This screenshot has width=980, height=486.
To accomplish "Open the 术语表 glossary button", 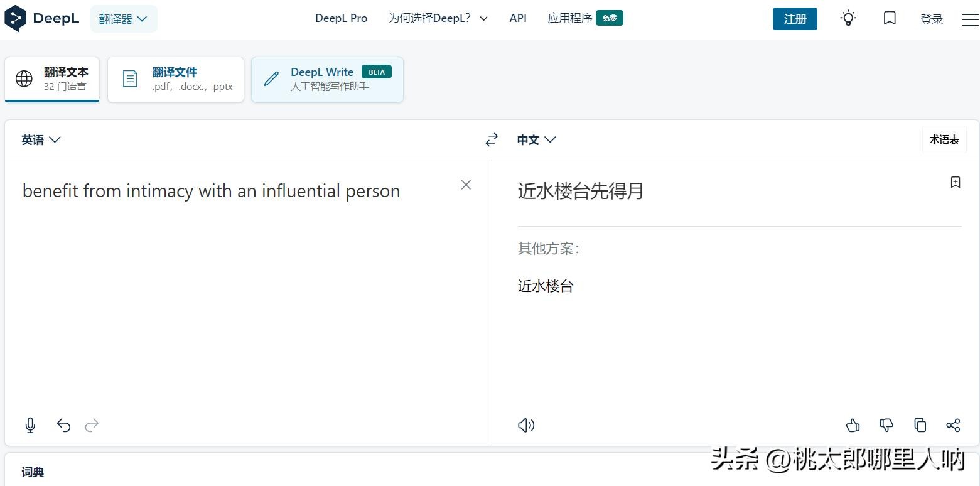I will point(944,139).
